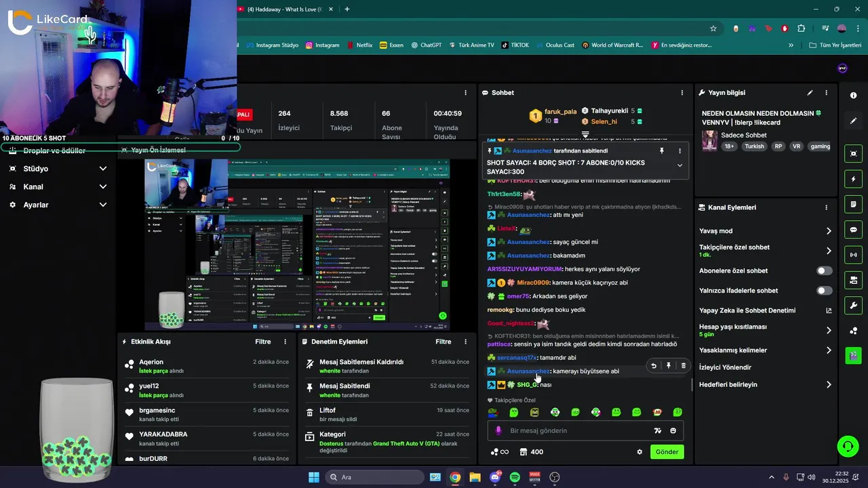Open browser extensions puzzle icon

coord(801,28)
